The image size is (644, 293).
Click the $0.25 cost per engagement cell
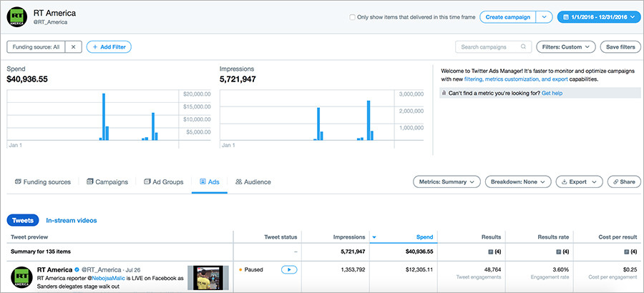pyautogui.click(x=631, y=269)
